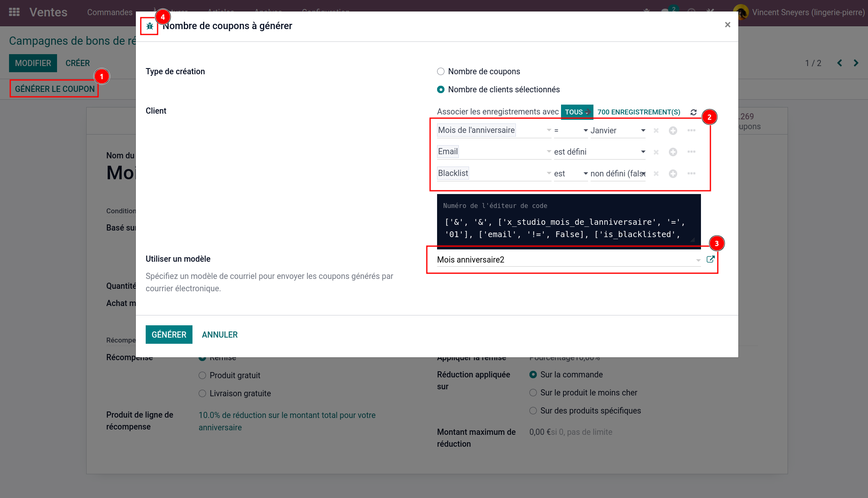Add a rule after the Email filter
Viewport: 868px width, 498px height.
coord(673,152)
